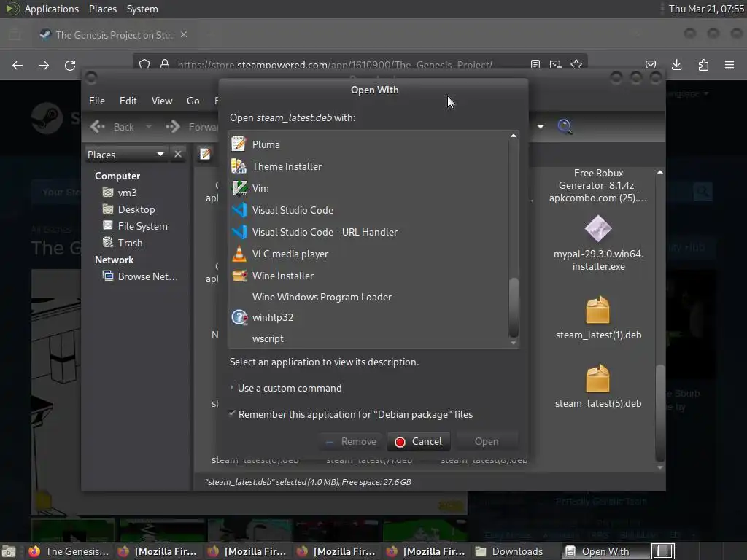Select the steam_latest(1).deb package icon
Screen dimensions: 747x560
(598, 309)
